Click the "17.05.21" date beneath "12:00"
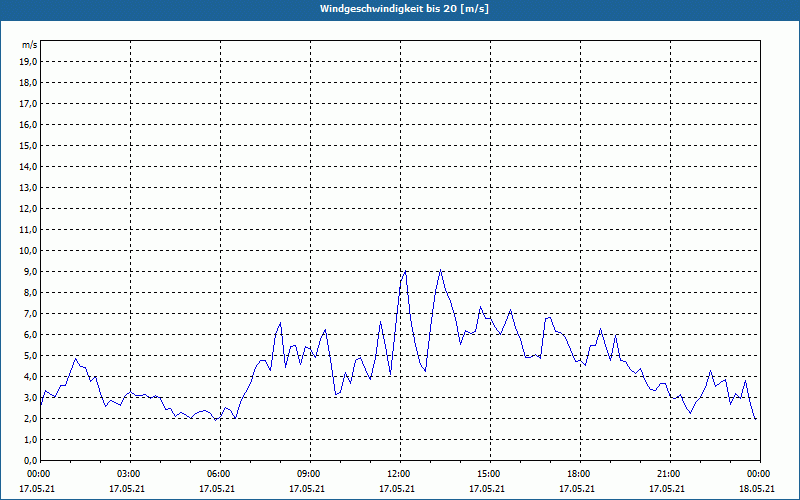800x500 pixels. [397, 488]
